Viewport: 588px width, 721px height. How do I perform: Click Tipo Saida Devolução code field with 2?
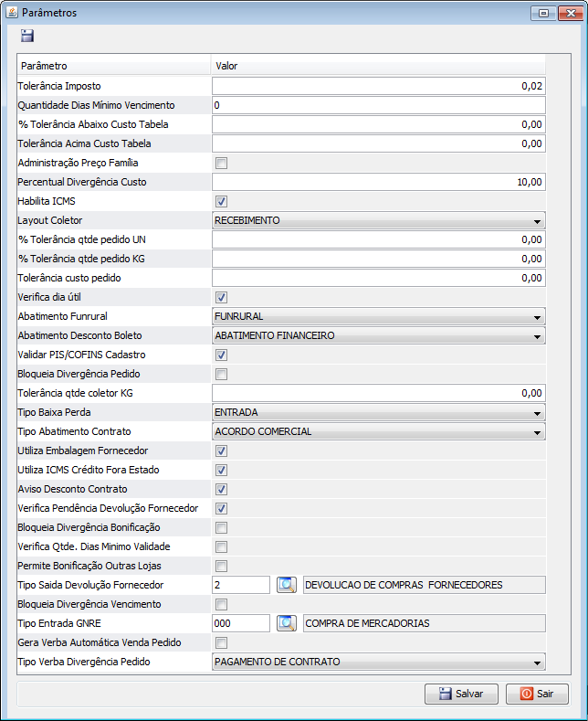tap(241, 585)
